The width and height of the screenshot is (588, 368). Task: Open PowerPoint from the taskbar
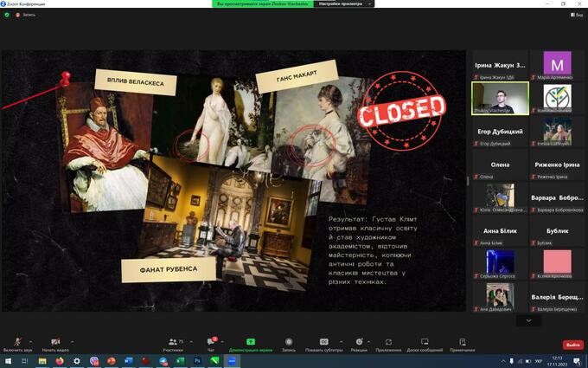(x=112, y=361)
